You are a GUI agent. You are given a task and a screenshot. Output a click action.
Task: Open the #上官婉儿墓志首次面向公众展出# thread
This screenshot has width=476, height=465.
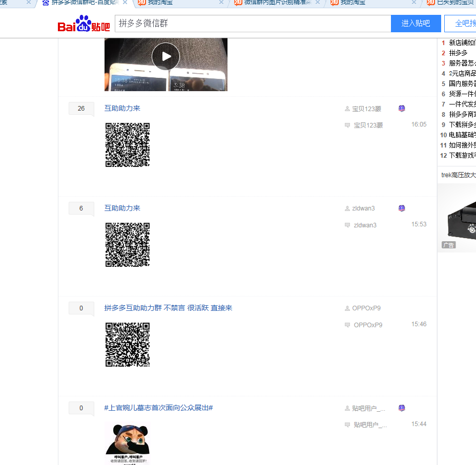(158, 408)
